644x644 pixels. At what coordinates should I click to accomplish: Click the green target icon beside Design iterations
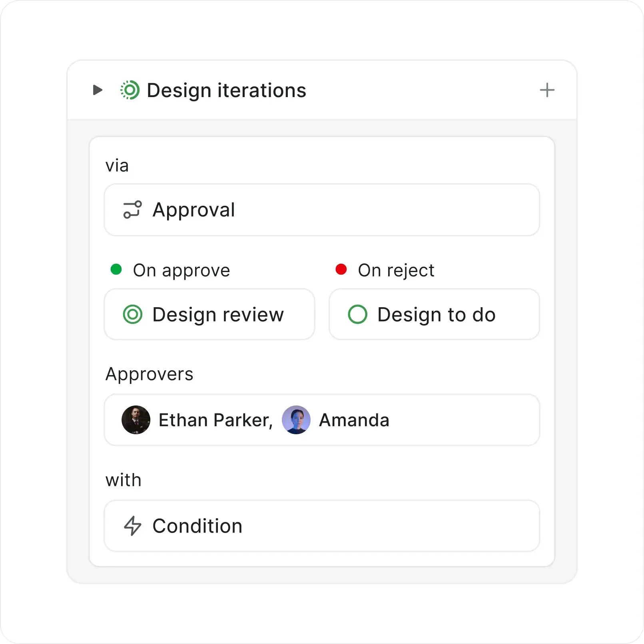tap(129, 90)
